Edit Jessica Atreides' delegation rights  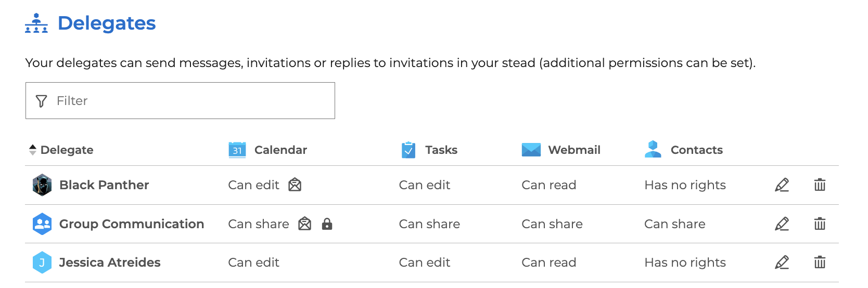click(x=782, y=263)
